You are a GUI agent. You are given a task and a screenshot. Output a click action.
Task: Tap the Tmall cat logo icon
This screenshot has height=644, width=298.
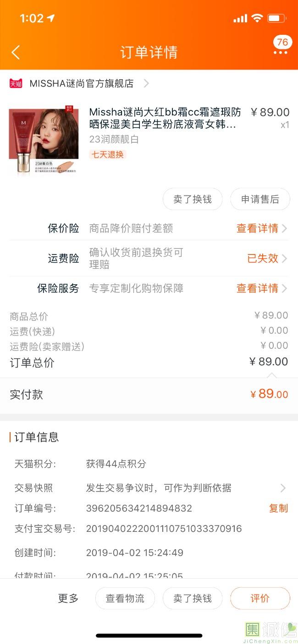pos(16,83)
